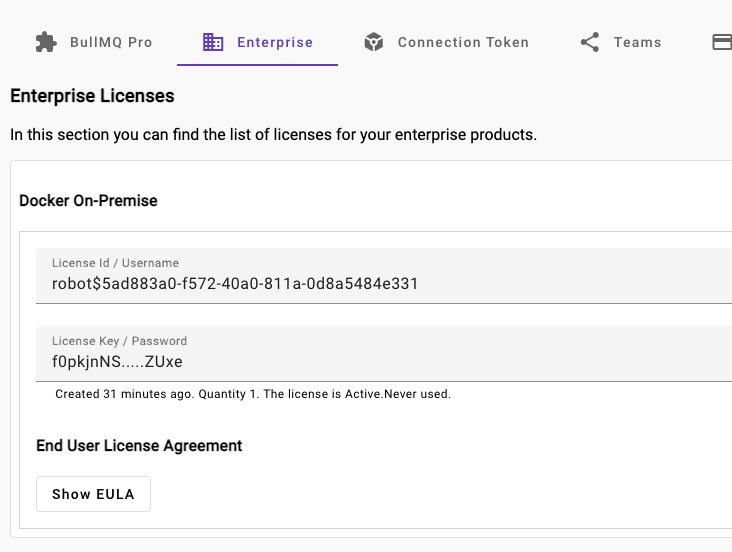Open the Connection Token tab
Image resolution: width=732 pixels, height=552 pixels.
tap(463, 42)
